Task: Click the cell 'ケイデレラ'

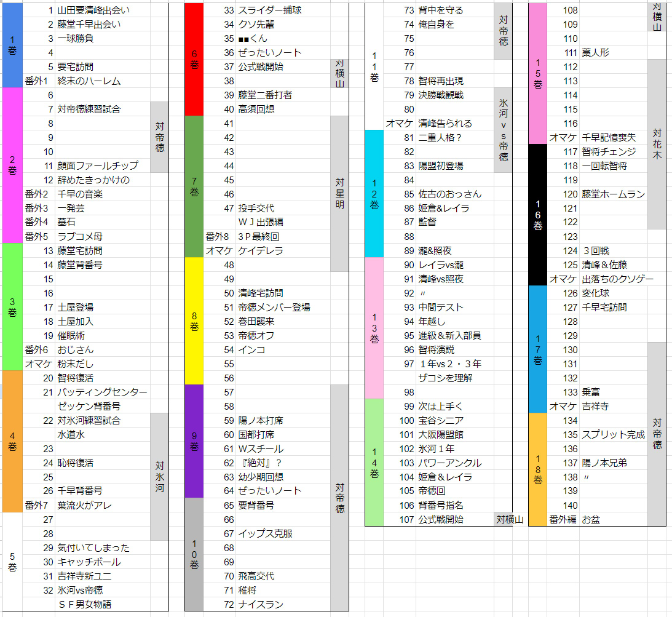Action: (x=283, y=251)
